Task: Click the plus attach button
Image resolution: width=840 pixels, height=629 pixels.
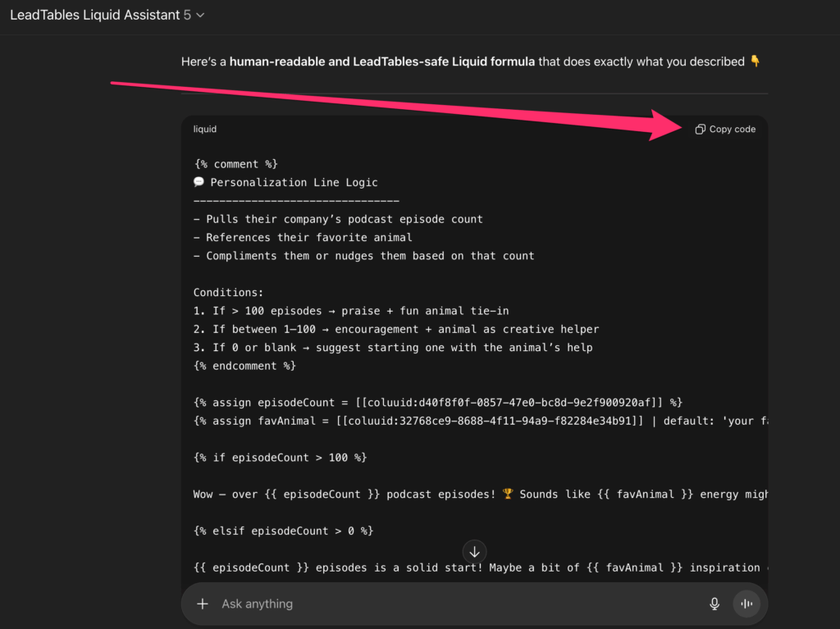Action: click(203, 604)
